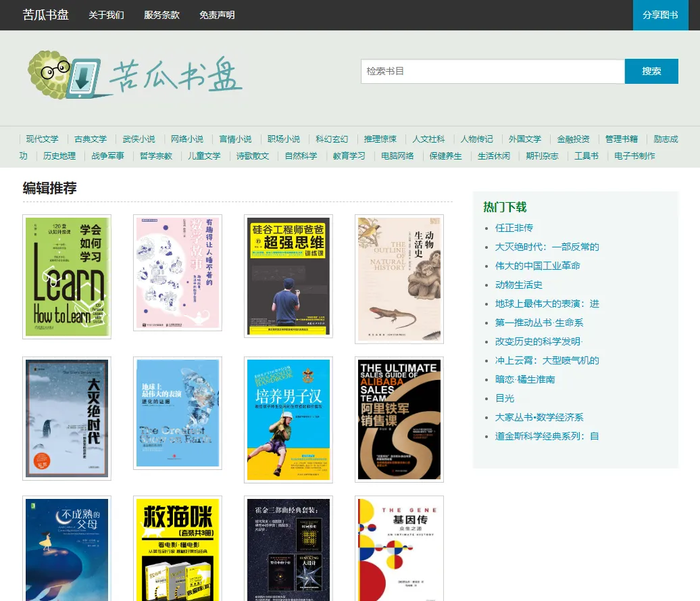Select the 人物传记 category
Screen dimensions: 700x601
pyautogui.click(x=477, y=139)
